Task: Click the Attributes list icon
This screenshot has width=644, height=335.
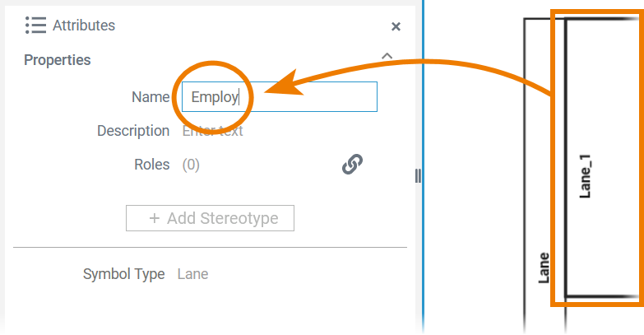Action: point(35,26)
